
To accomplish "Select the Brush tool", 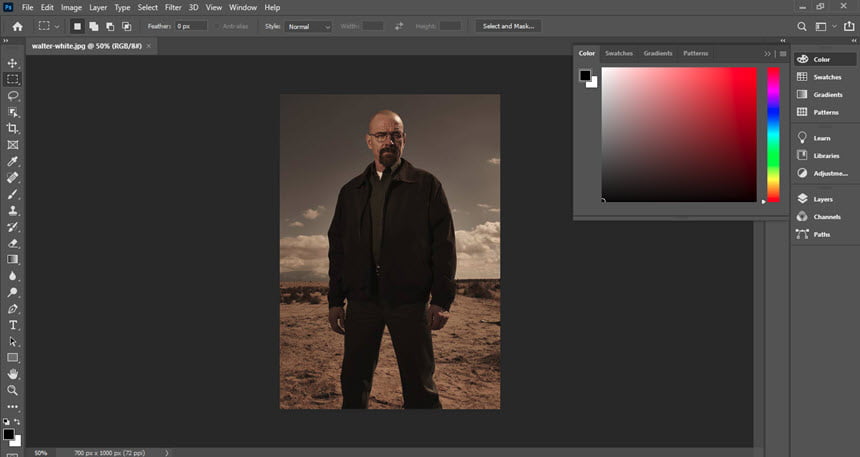I will [13, 194].
